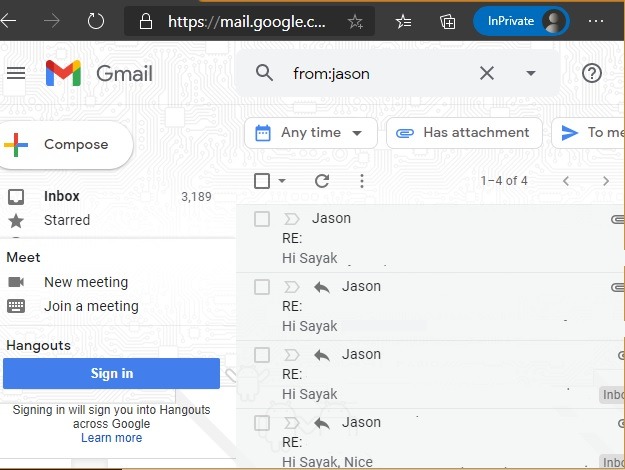625x470 pixels.
Task: Open Gmail help question mark icon
Action: pos(592,73)
